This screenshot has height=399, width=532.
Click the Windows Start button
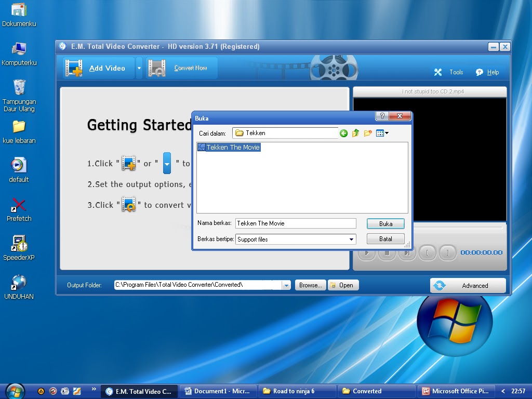[15, 391]
